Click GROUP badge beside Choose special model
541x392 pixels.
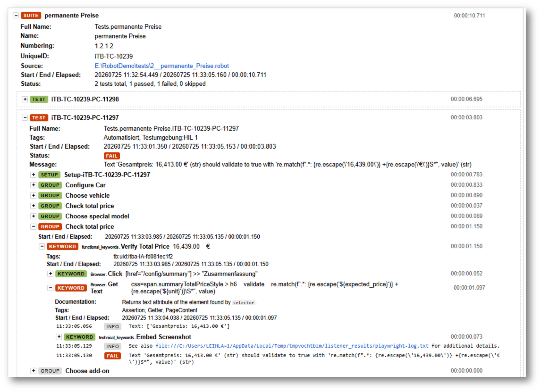tap(50, 216)
